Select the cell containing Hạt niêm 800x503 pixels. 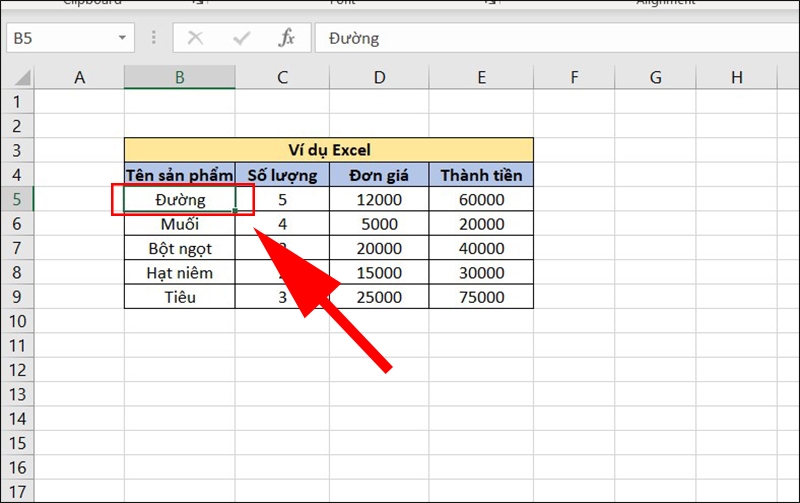[180, 273]
